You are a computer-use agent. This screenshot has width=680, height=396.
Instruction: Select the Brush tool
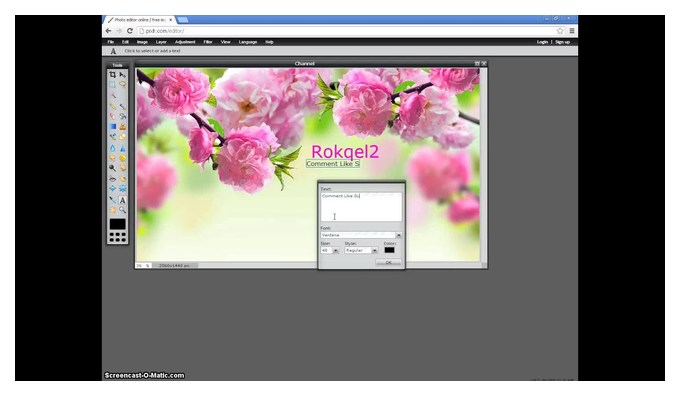(x=123, y=106)
